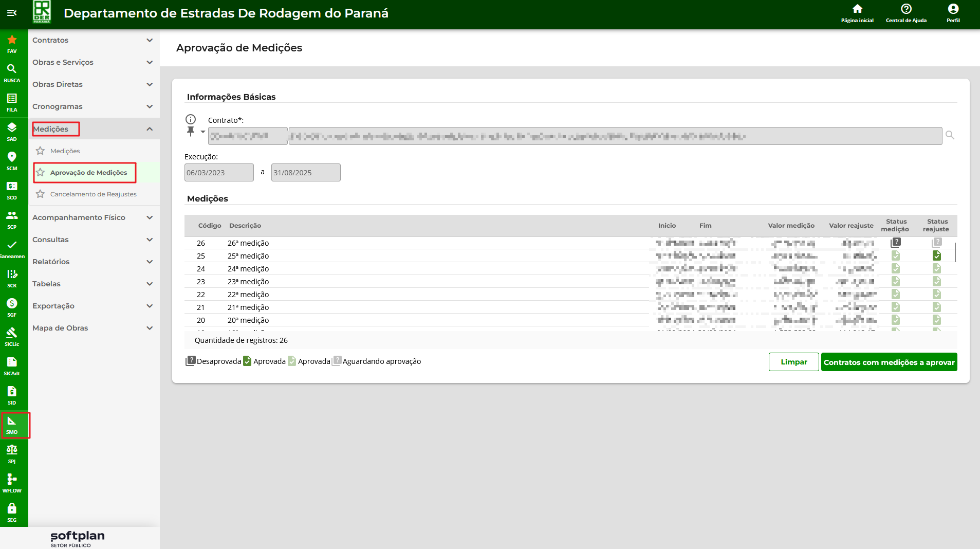Click status medição icon for 26ª medição
The image size is (980, 549).
click(x=896, y=242)
